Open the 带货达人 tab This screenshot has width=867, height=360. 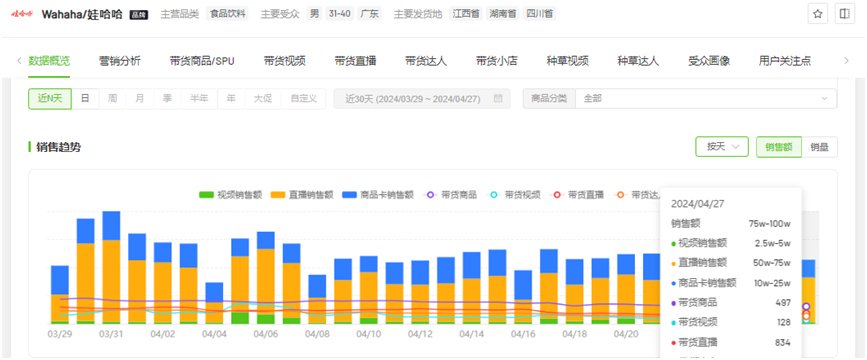click(x=426, y=61)
